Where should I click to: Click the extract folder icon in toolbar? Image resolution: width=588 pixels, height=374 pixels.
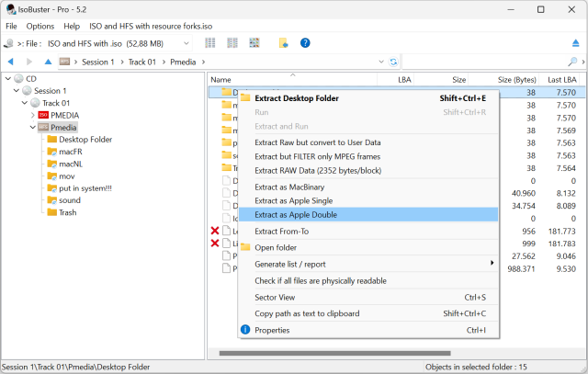(x=283, y=43)
